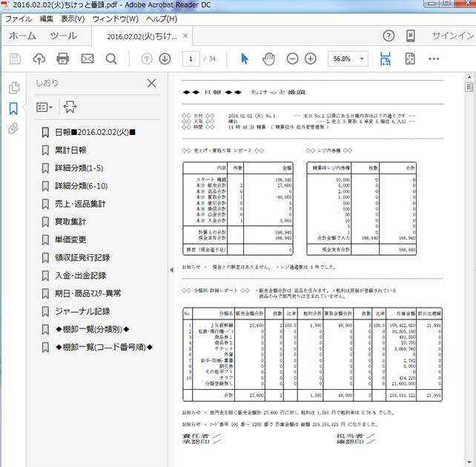Go to previous page arrow

click(x=147, y=59)
